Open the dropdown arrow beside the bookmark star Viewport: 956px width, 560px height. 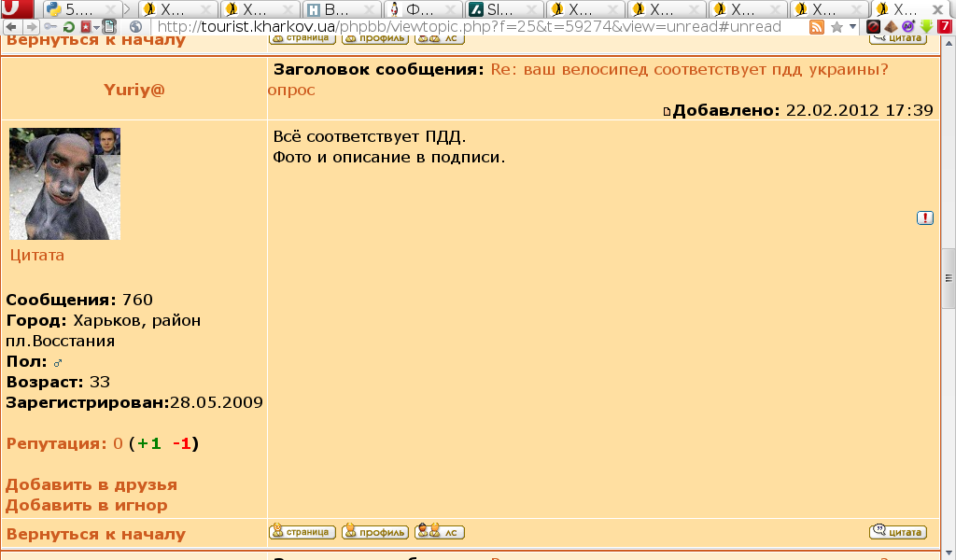tap(852, 27)
